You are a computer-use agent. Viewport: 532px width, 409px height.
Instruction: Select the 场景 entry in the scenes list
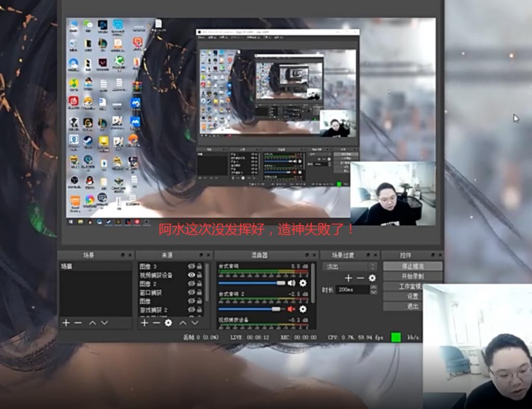[x=96, y=267]
